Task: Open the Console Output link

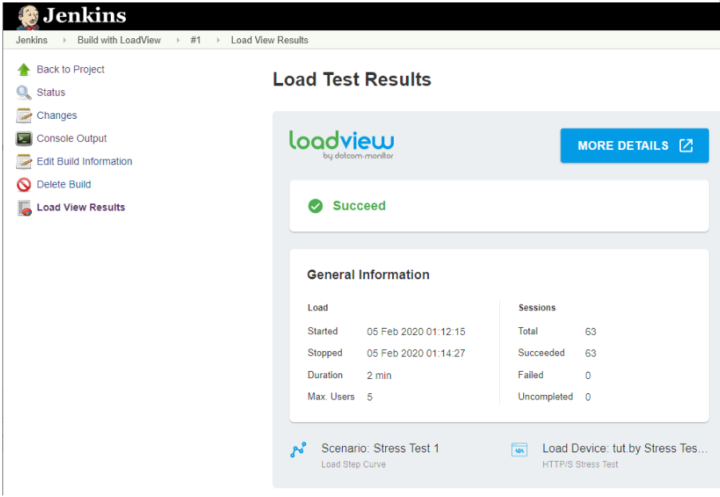Action: (x=72, y=138)
